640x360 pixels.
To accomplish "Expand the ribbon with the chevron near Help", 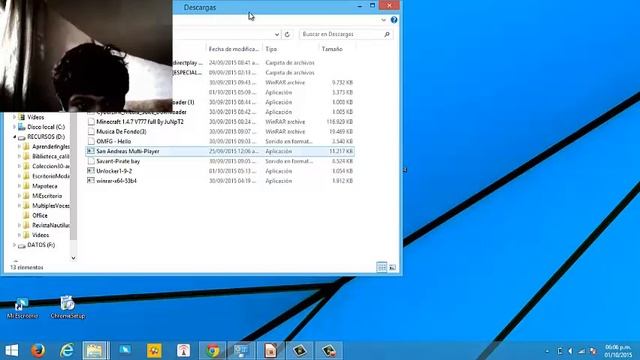I will (383, 20).
